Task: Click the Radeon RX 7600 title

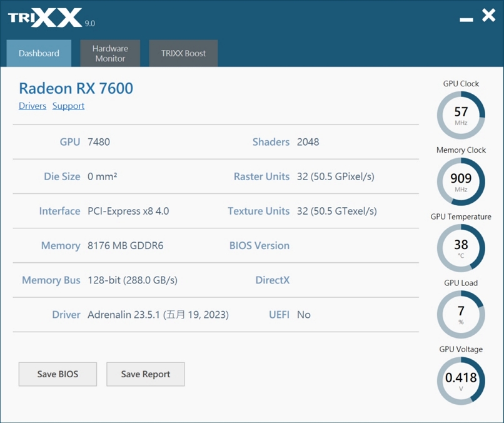Action: 76,88
